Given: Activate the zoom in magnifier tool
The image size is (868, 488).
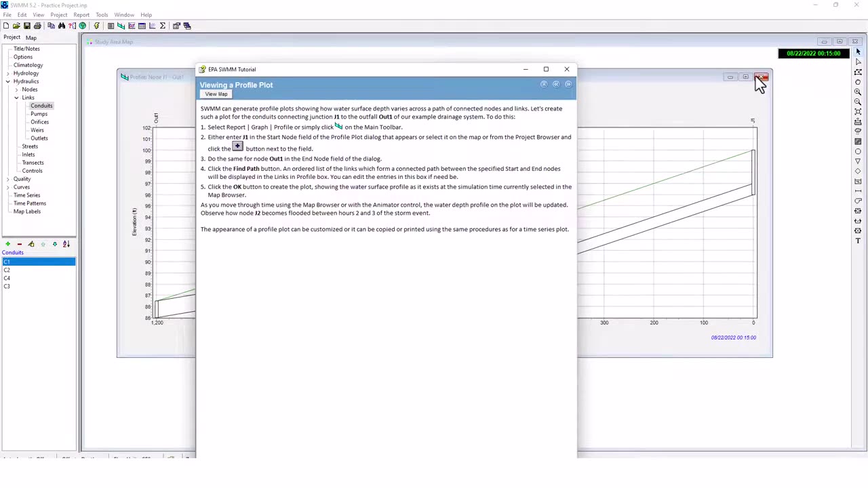Looking at the screenshot, I should tap(858, 92).
